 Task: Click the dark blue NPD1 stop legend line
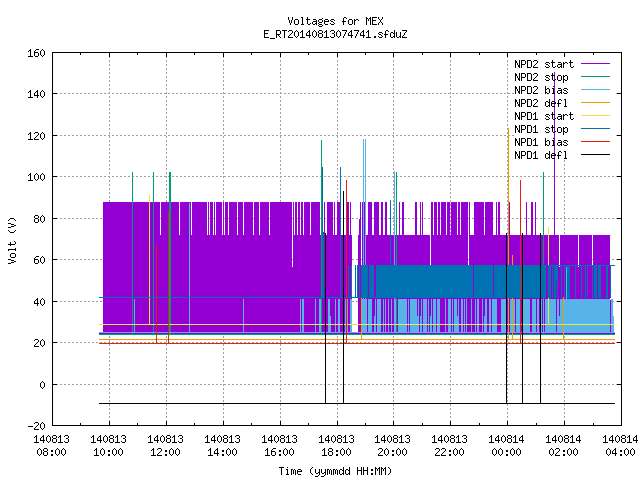596,129
